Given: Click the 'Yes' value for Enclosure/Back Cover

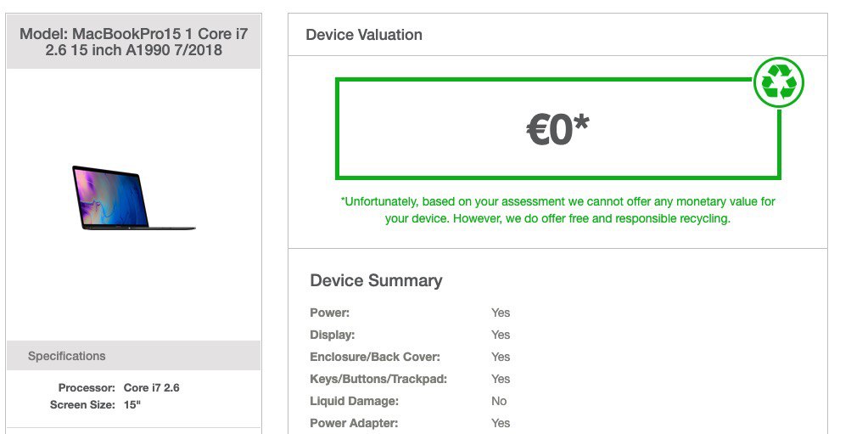Looking at the screenshot, I should [501, 357].
